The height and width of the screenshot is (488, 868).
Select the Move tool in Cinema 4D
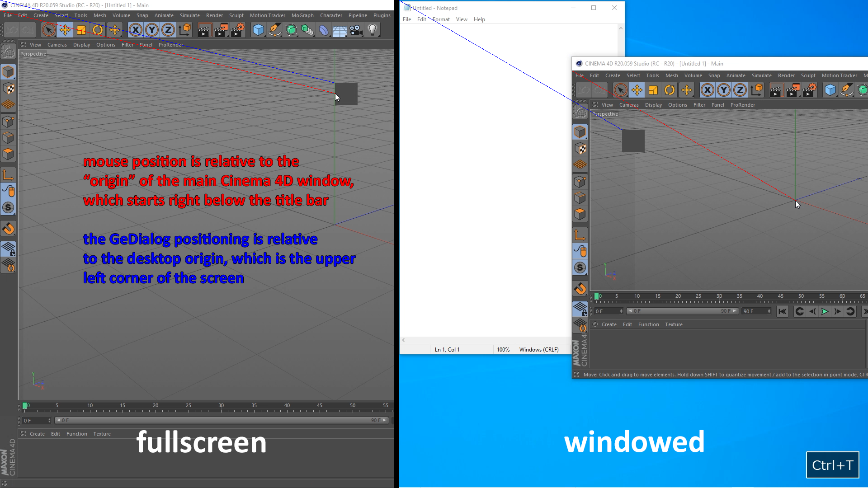tap(64, 30)
